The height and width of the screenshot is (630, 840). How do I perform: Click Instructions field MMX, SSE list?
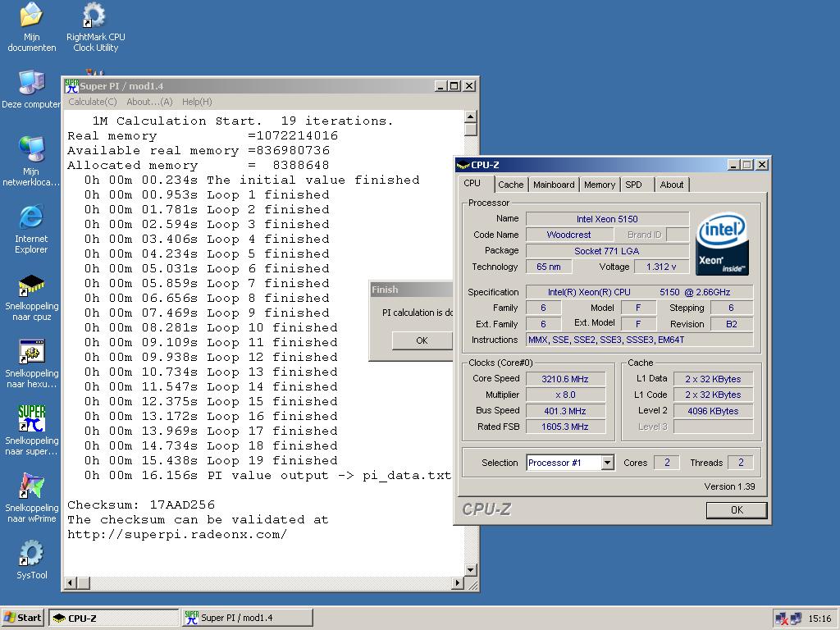point(640,340)
